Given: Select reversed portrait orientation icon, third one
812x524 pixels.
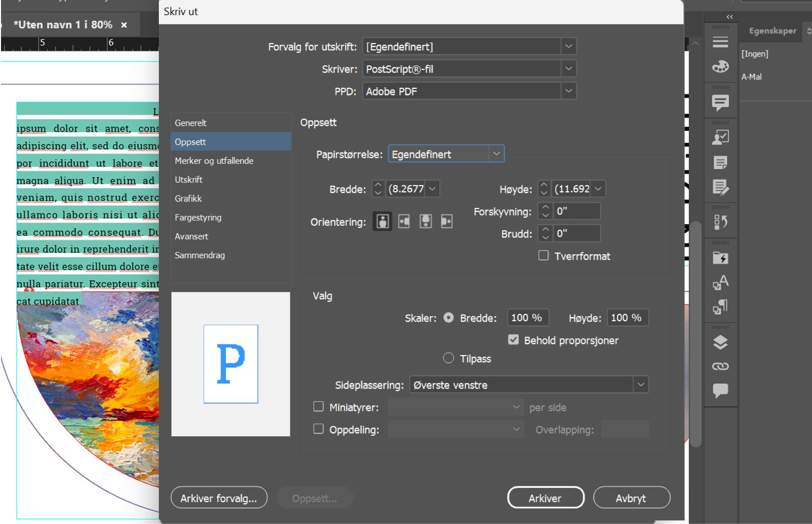Looking at the screenshot, I should (425, 221).
